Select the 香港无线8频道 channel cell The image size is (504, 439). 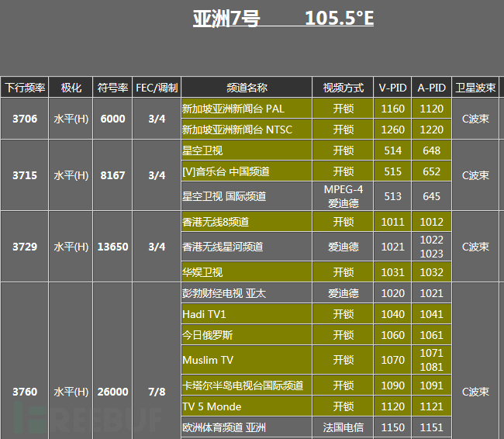[247, 222]
